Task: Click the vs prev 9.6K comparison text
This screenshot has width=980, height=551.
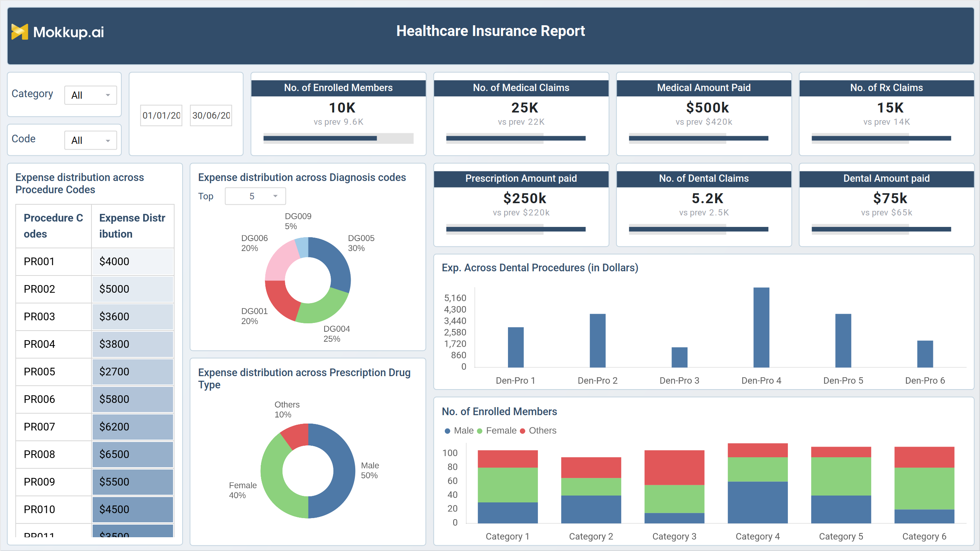Action: tap(338, 122)
